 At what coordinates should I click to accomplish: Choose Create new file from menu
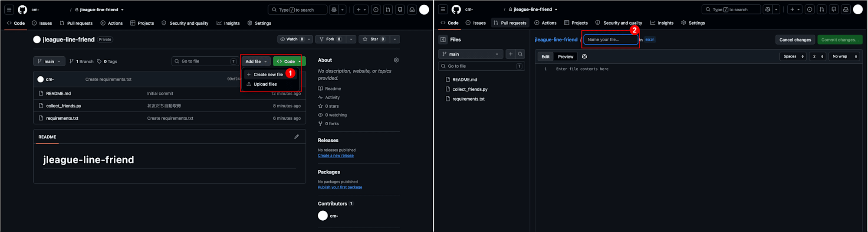(x=265, y=75)
